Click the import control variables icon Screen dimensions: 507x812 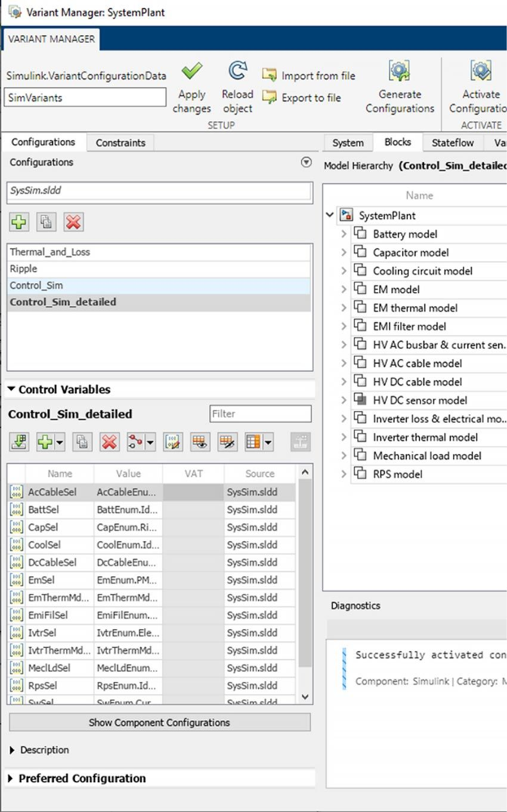pyautogui.click(x=19, y=442)
